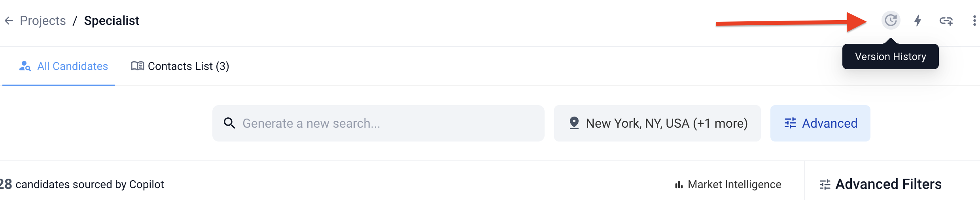The image size is (980, 200).
Task: Click the magnifier icon in search bar
Action: (229, 123)
